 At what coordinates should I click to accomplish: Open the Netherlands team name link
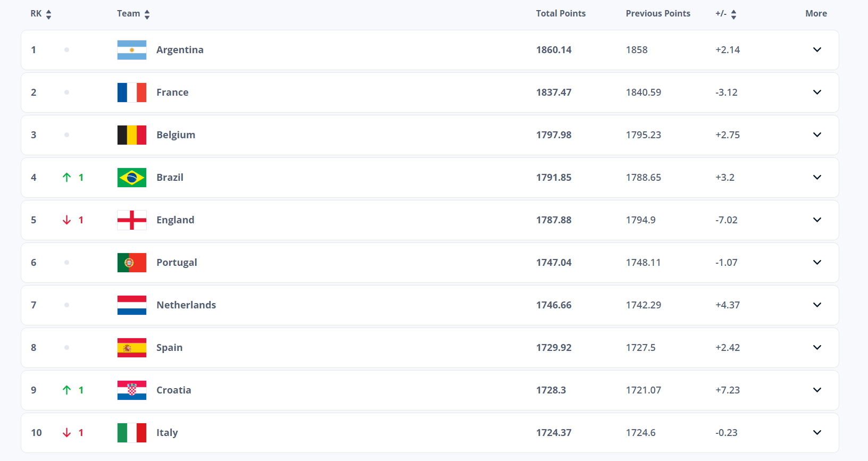[x=186, y=305]
